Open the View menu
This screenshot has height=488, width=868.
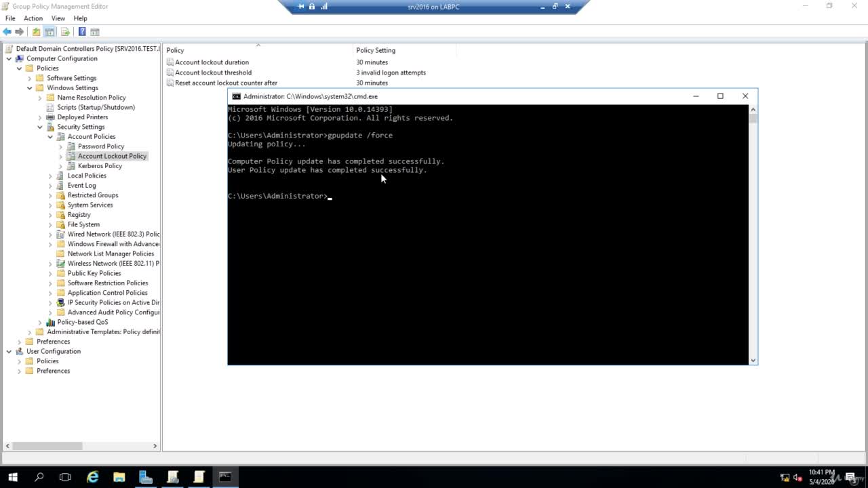click(x=58, y=18)
